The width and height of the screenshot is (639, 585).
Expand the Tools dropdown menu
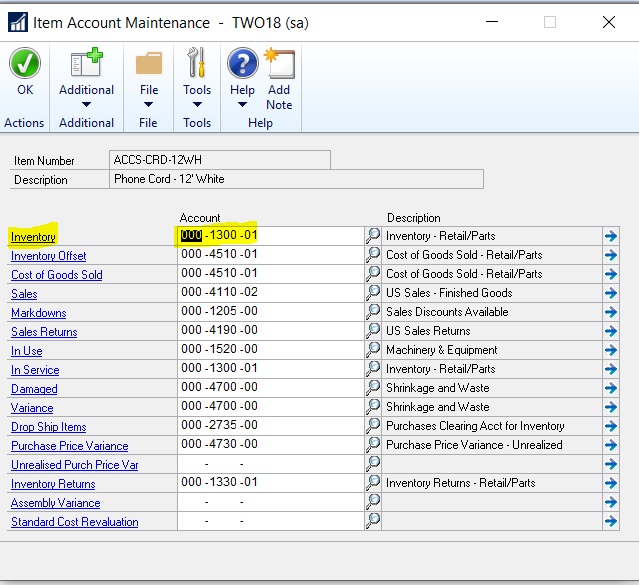(197, 105)
